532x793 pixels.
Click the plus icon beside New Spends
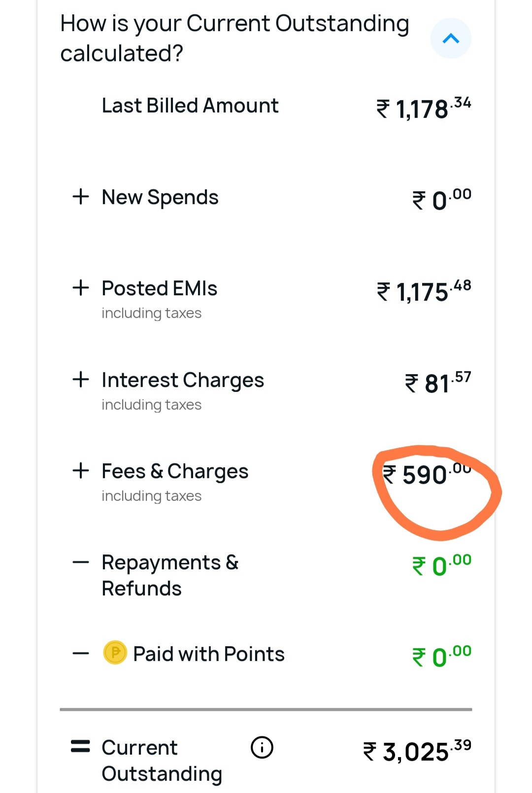(81, 197)
